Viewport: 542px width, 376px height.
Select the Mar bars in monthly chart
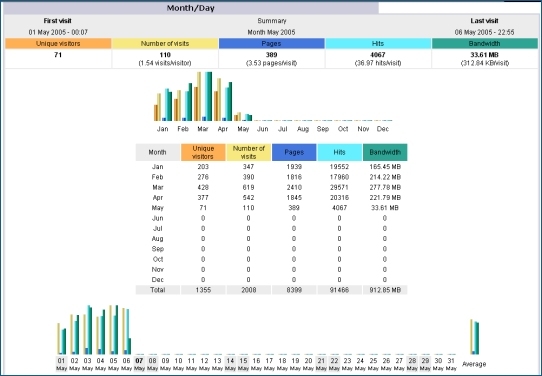[203, 96]
